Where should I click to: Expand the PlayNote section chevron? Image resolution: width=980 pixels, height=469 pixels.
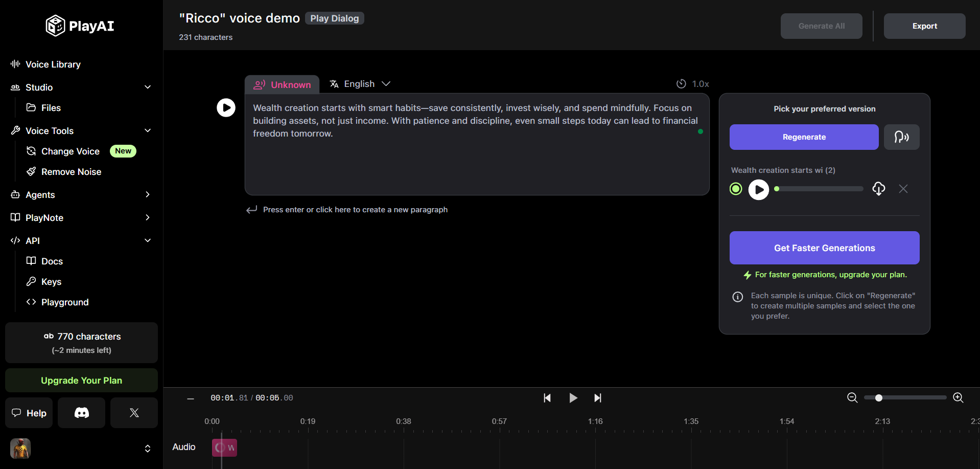pos(148,217)
